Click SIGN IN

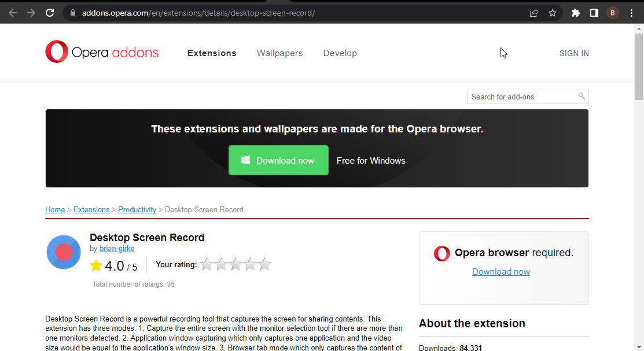[x=574, y=53]
